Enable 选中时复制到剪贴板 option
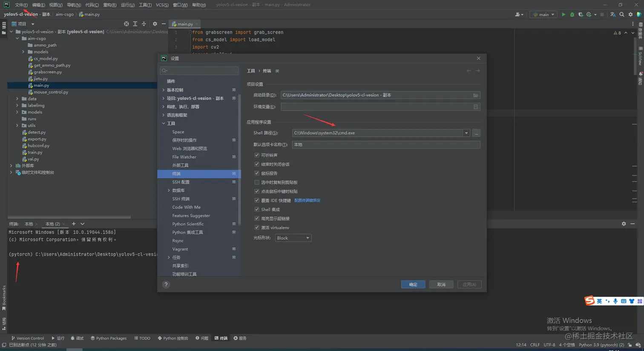Screen dimensions: 644x351 pos(257,183)
